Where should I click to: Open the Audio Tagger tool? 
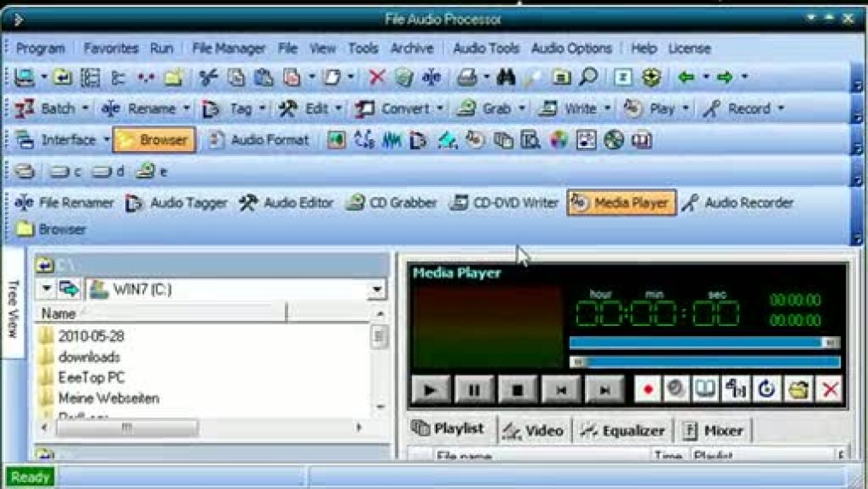point(177,203)
